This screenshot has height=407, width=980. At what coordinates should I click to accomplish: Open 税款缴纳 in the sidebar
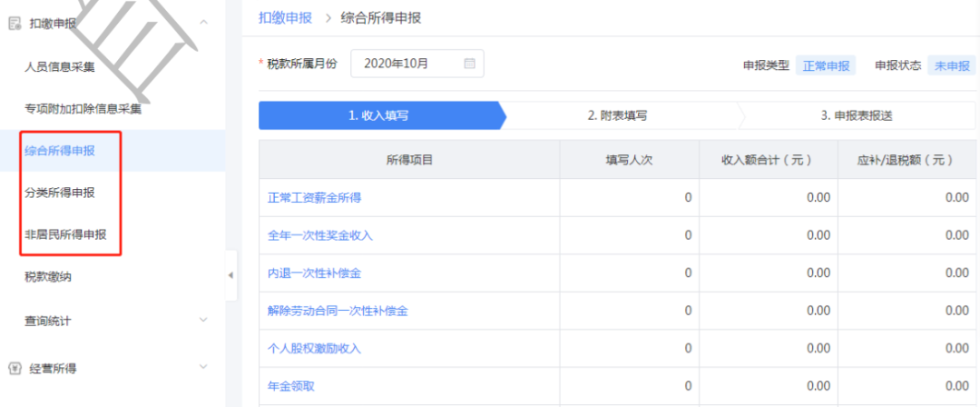[x=48, y=276]
